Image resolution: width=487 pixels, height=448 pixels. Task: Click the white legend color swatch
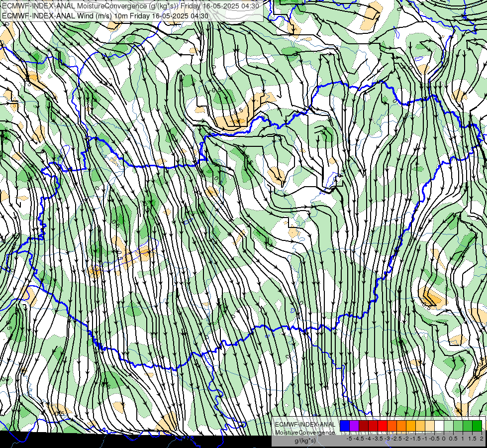439,426
